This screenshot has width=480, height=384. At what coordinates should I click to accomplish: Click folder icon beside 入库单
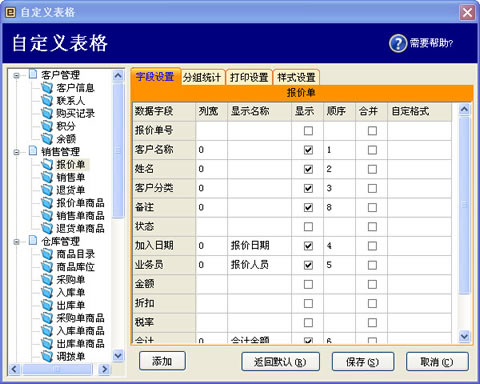point(47,292)
